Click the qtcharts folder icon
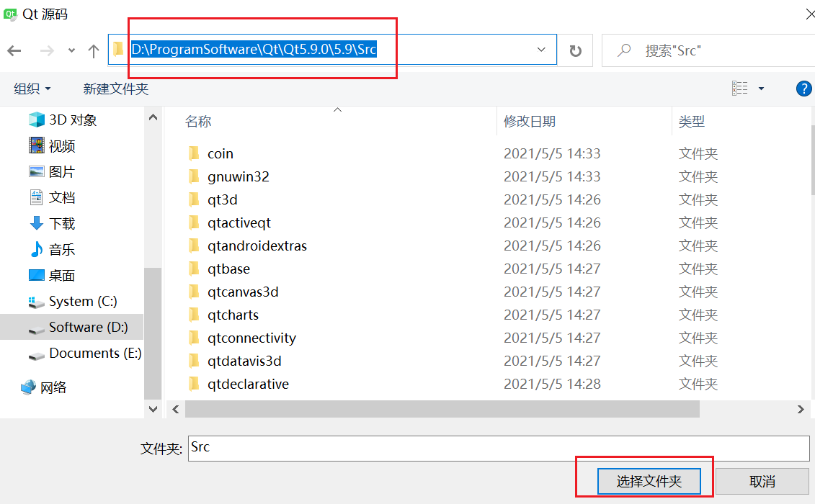 tap(194, 315)
